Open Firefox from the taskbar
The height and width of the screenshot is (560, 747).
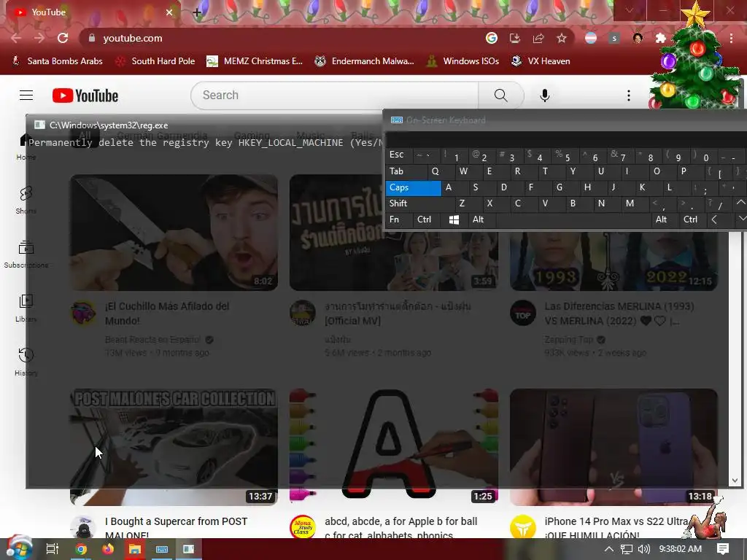(x=108, y=549)
